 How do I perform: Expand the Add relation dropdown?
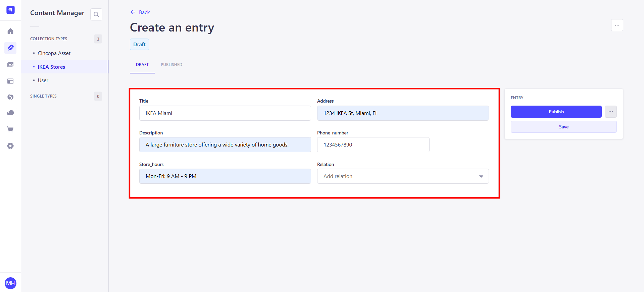click(x=403, y=176)
